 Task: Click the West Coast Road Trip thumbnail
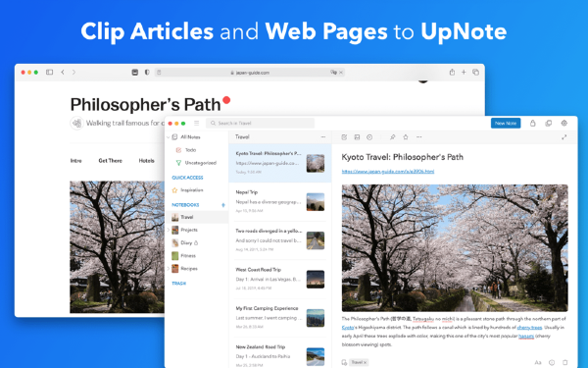click(x=316, y=280)
